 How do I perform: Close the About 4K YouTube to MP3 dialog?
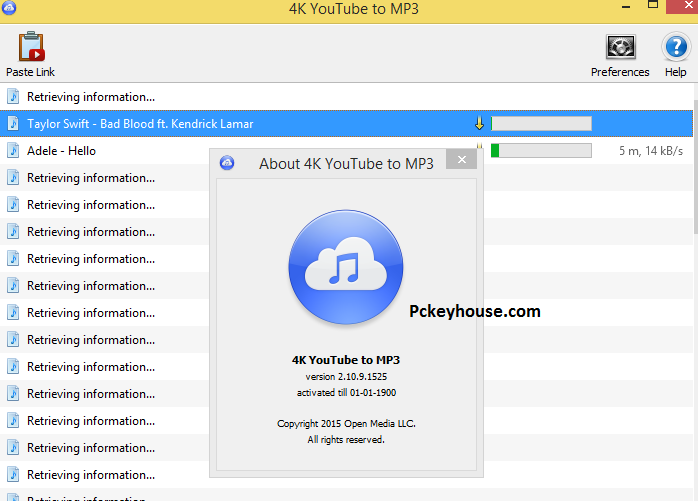(462, 159)
